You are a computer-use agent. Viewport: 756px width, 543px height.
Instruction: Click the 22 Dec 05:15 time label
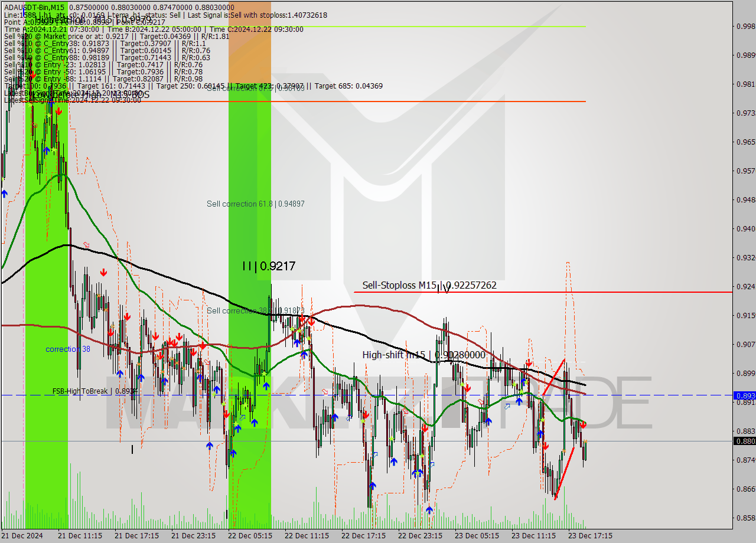[x=250, y=536]
